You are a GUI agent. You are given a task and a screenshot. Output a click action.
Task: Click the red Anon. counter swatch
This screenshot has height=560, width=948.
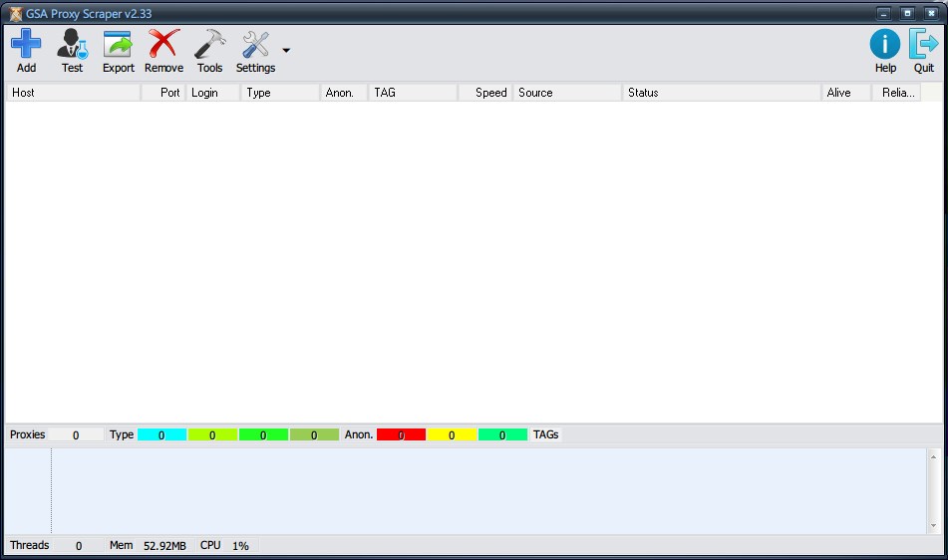(x=401, y=435)
